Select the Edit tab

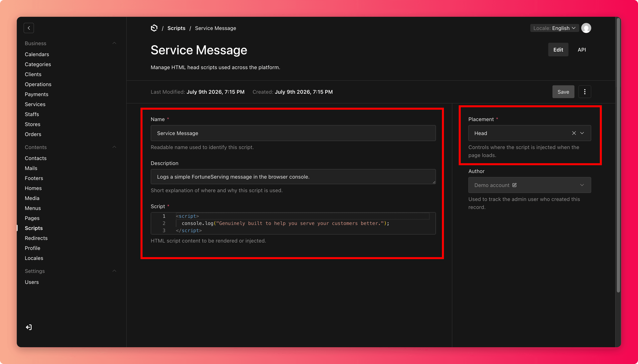pos(558,50)
